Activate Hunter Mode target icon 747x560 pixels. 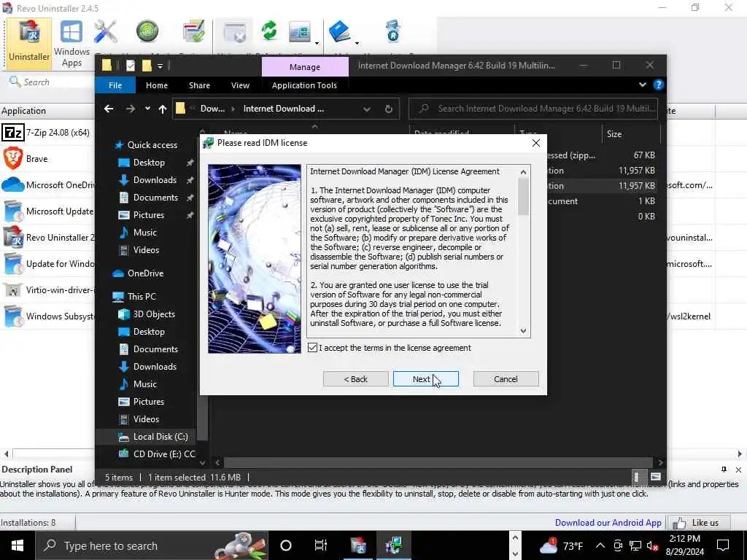[147, 31]
